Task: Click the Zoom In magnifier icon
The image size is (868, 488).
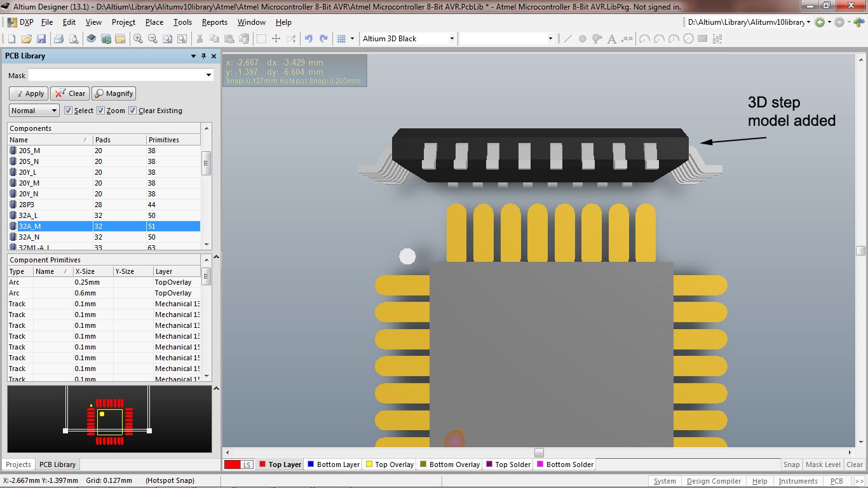Action: point(138,39)
